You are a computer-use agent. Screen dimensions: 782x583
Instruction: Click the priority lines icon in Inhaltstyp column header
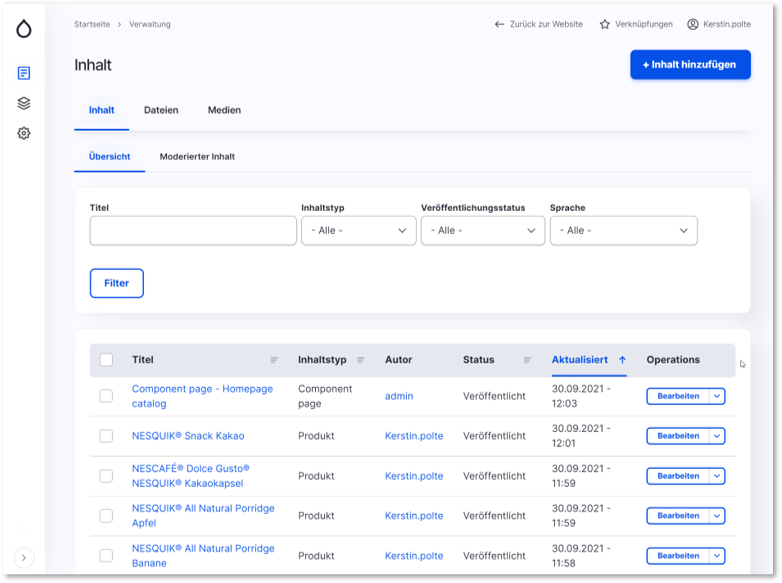361,360
